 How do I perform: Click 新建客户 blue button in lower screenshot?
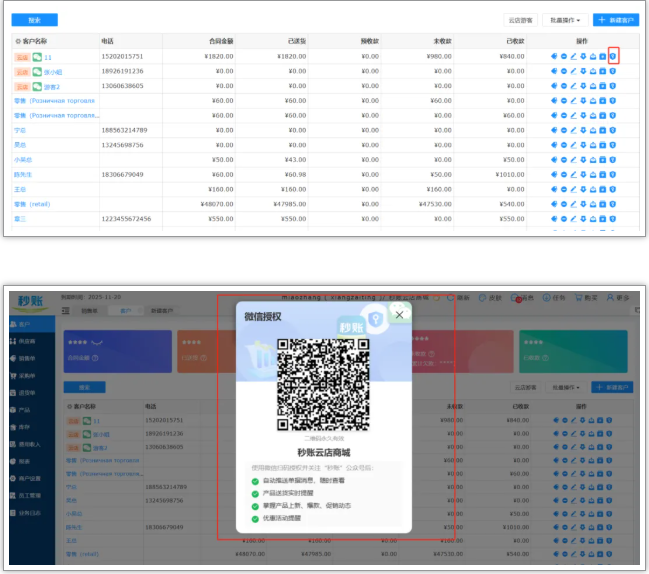612,387
